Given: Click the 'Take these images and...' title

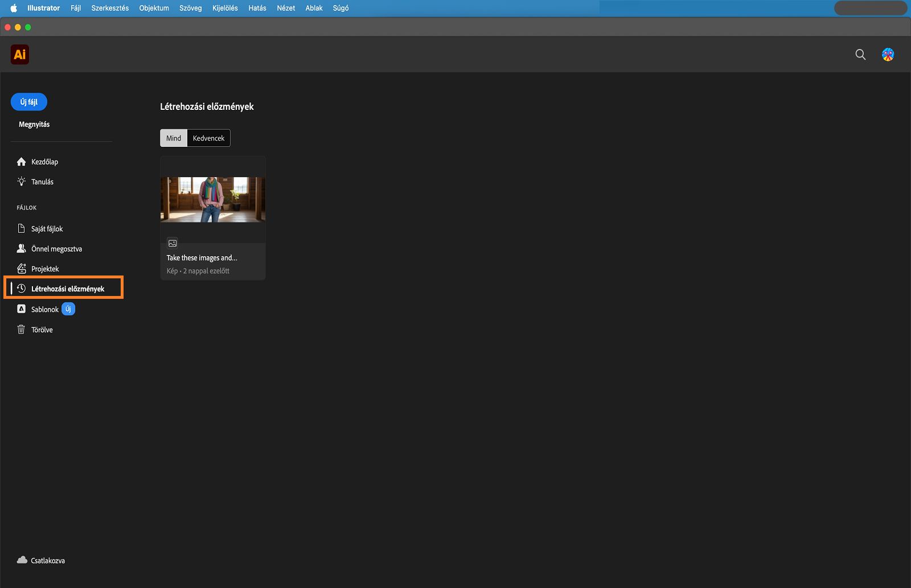Looking at the screenshot, I should tap(202, 258).
